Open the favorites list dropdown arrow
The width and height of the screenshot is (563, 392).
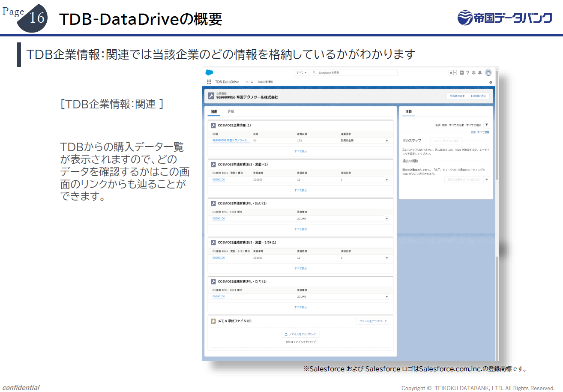pos(455,72)
